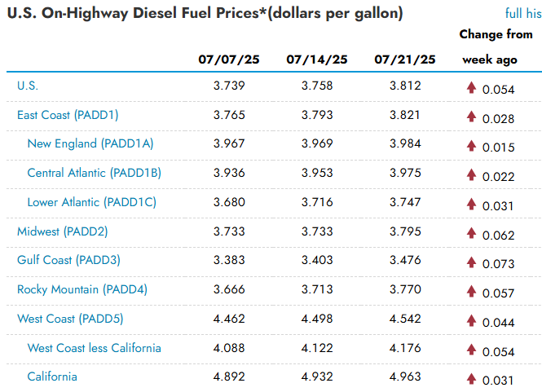Click red arrow in Midwest change cell
The height and width of the screenshot is (392, 542).
(x=471, y=233)
